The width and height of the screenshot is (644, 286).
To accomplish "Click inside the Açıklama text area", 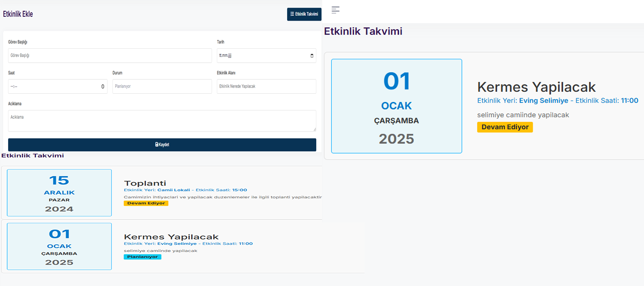I will pos(162,121).
